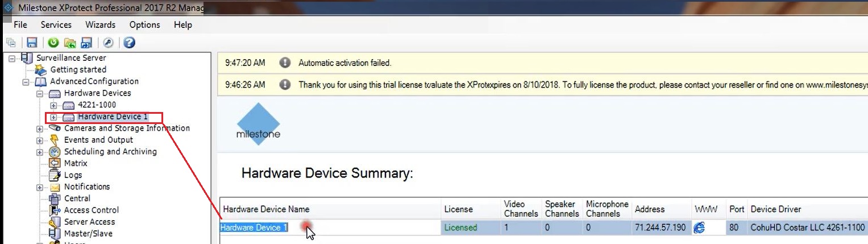Image resolution: width=868 pixels, height=244 pixels.
Task: Expand the 4221-1000 hardware device
Action: pyautogui.click(x=53, y=105)
